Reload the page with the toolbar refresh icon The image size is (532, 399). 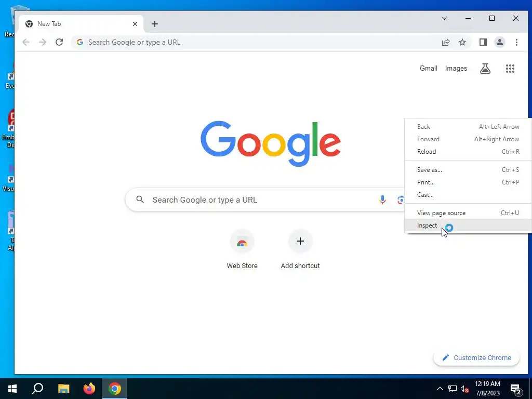(59, 42)
